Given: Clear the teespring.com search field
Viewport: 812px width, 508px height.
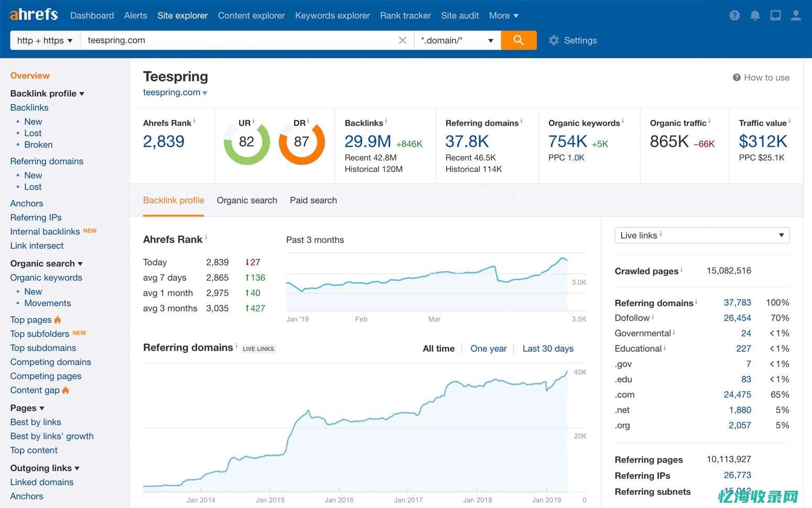Looking at the screenshot, I should [402, 40].
